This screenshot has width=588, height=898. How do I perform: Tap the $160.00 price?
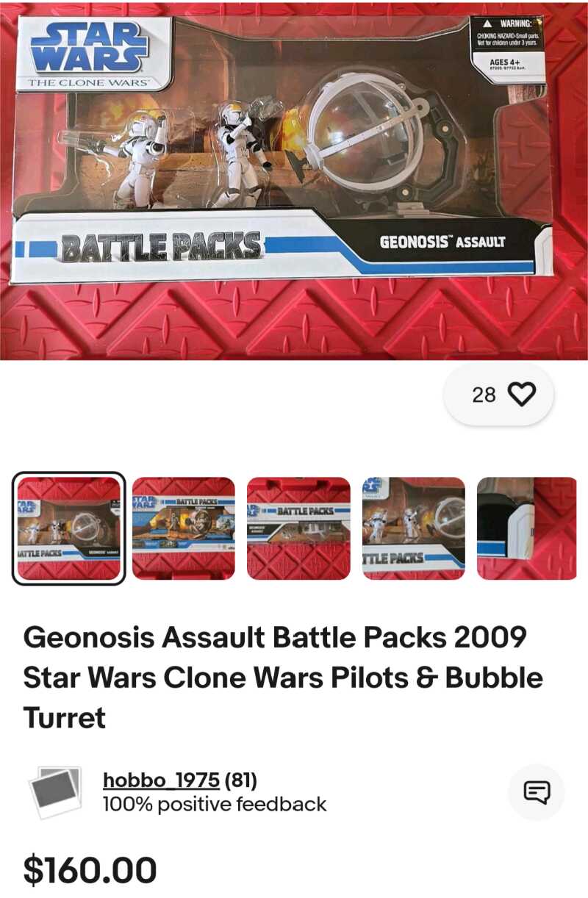click(90, 869)
